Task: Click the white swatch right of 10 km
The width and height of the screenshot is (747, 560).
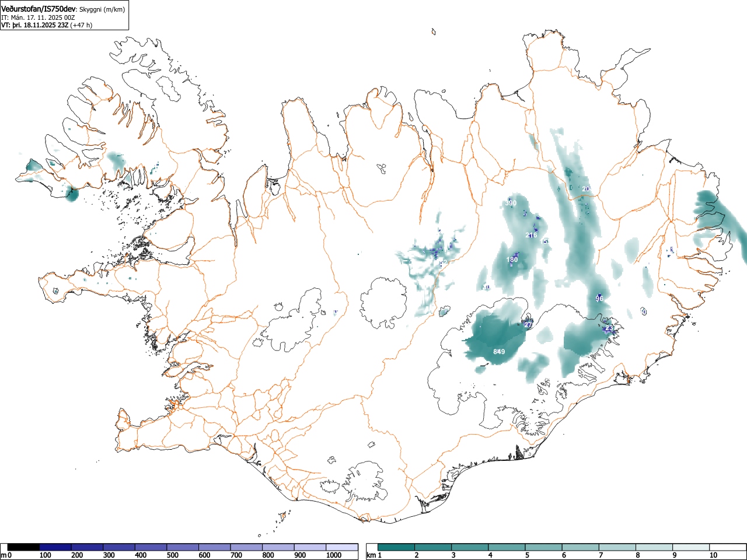Action: tap(727, 547)
